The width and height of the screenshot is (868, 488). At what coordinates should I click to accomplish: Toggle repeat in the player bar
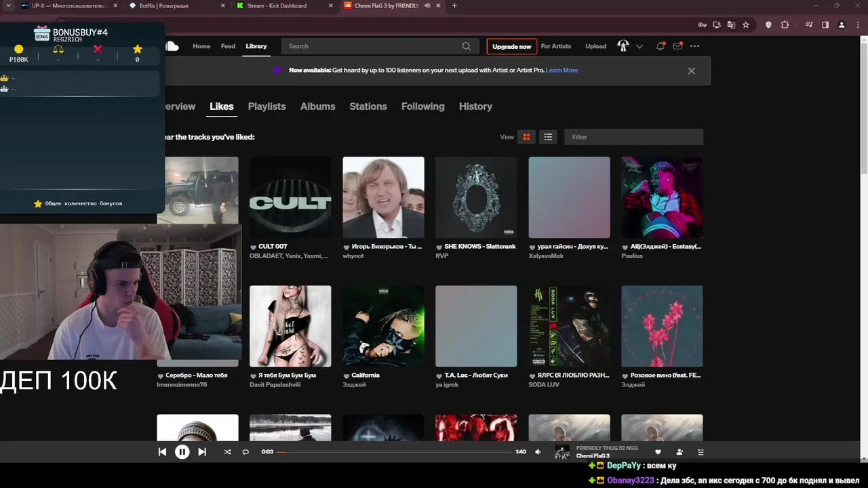[x=245, y=452]
